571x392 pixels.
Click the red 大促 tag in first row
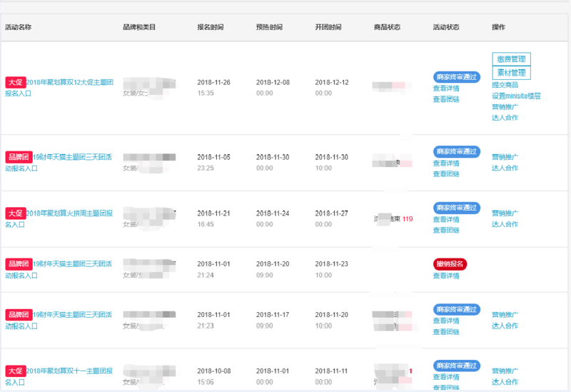(15, 82)
